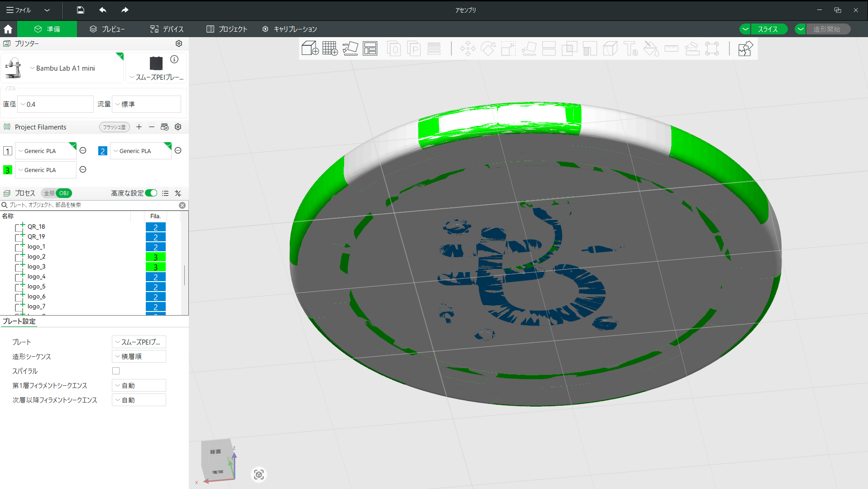Open the Bambu Lab A1 mini printer dropdown
Viewport: 868px width, 489px height.
62,68
